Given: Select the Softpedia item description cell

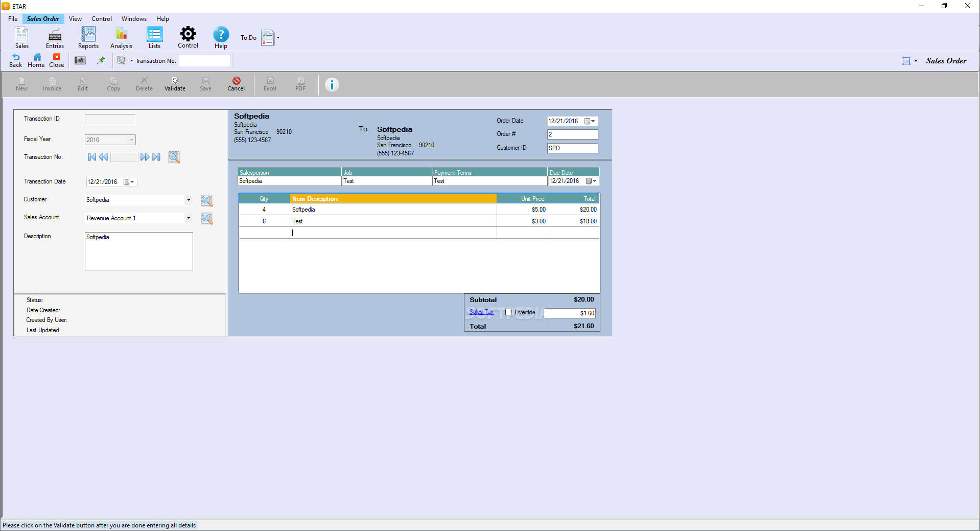Looking at the screenshot, I should pos(393,210).
